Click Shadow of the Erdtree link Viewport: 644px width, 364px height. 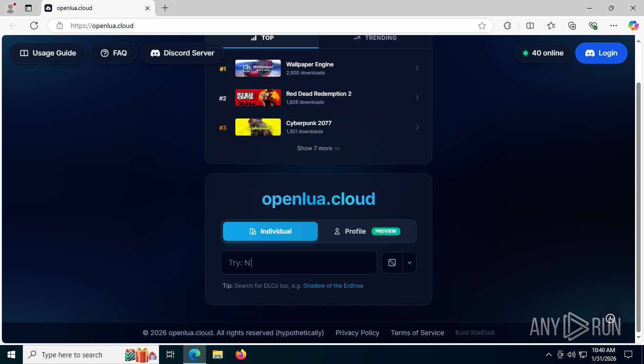[333, 286]
